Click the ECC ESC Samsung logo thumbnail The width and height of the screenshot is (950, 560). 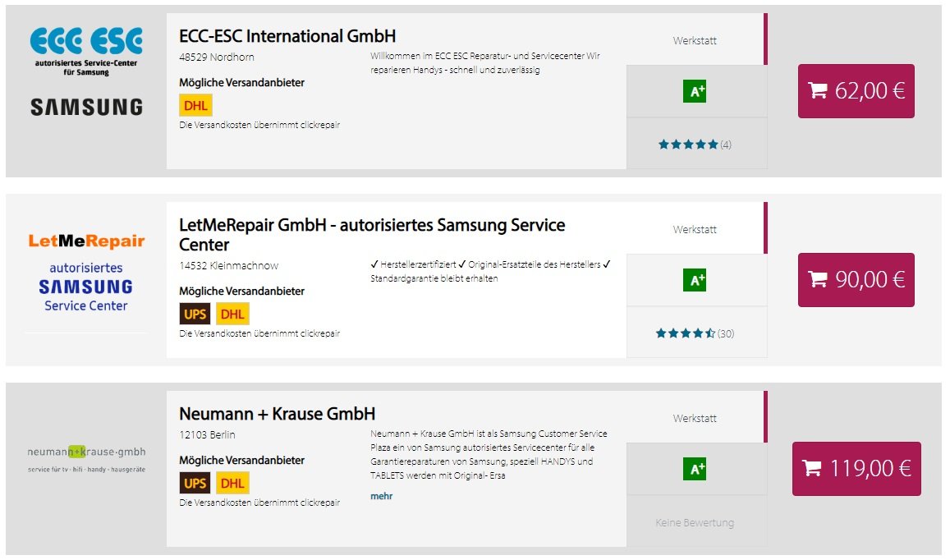[x=87, y=71]
